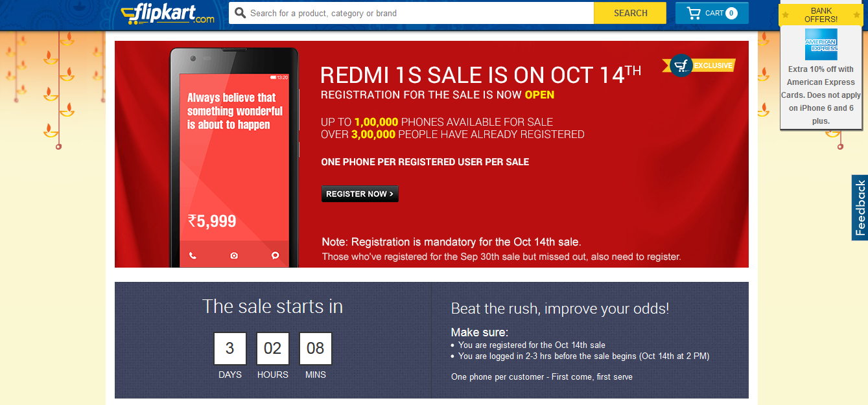Focus the product search input field
The width and height of the screenshot is (868, 405).
point(415,13)
